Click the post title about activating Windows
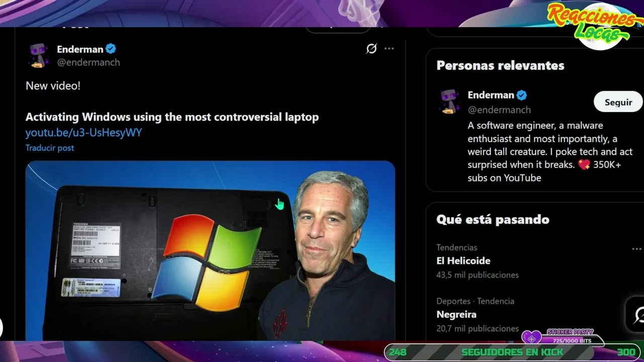The width and height of the screenshot is (644, 362). [x=172, y=117]
